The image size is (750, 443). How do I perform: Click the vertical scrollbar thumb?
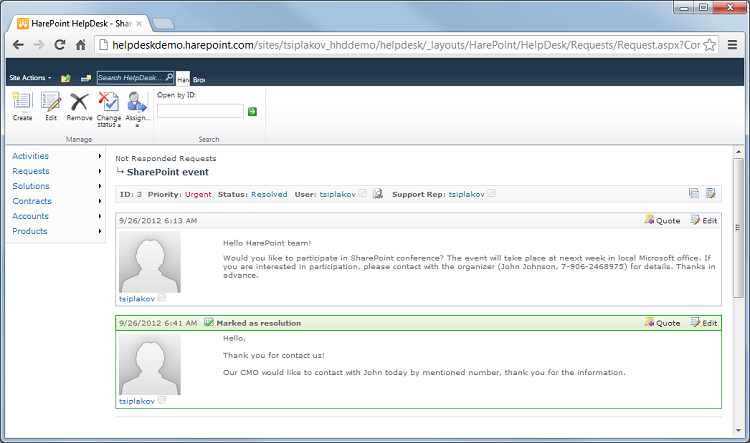739,228
